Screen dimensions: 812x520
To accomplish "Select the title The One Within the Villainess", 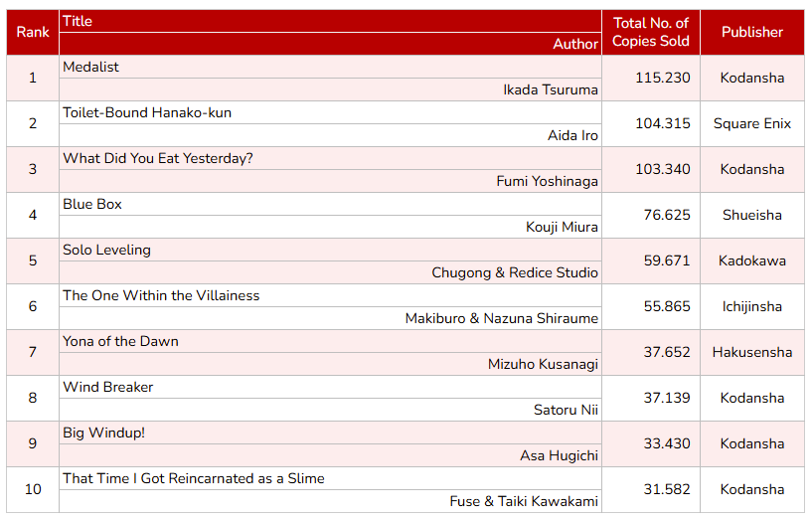I will coord(161,295).
